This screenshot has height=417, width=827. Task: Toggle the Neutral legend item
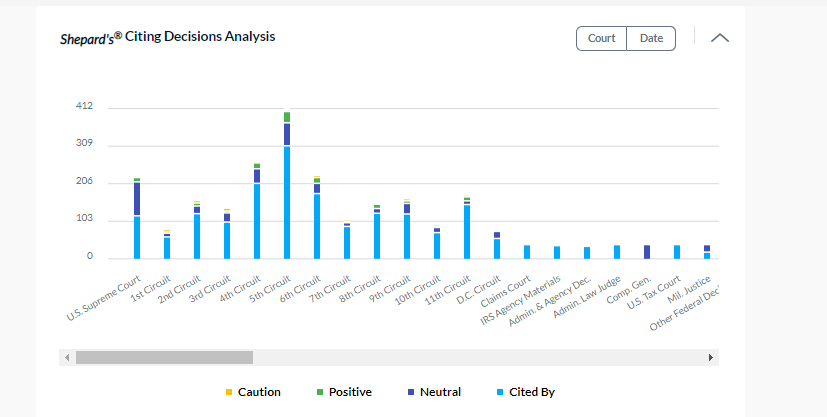point(434,392)
